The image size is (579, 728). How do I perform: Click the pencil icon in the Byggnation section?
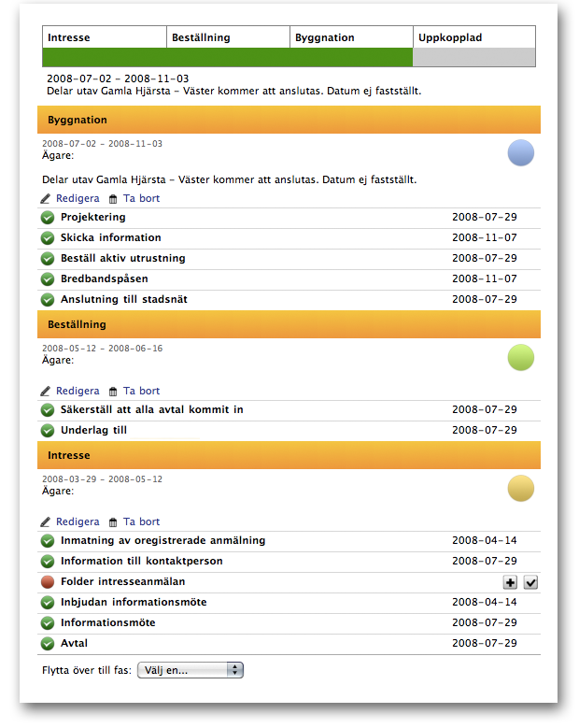click(x=47, y=199)
